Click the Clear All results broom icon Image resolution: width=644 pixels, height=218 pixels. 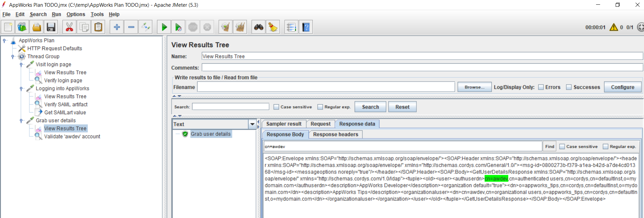(240, 27)
